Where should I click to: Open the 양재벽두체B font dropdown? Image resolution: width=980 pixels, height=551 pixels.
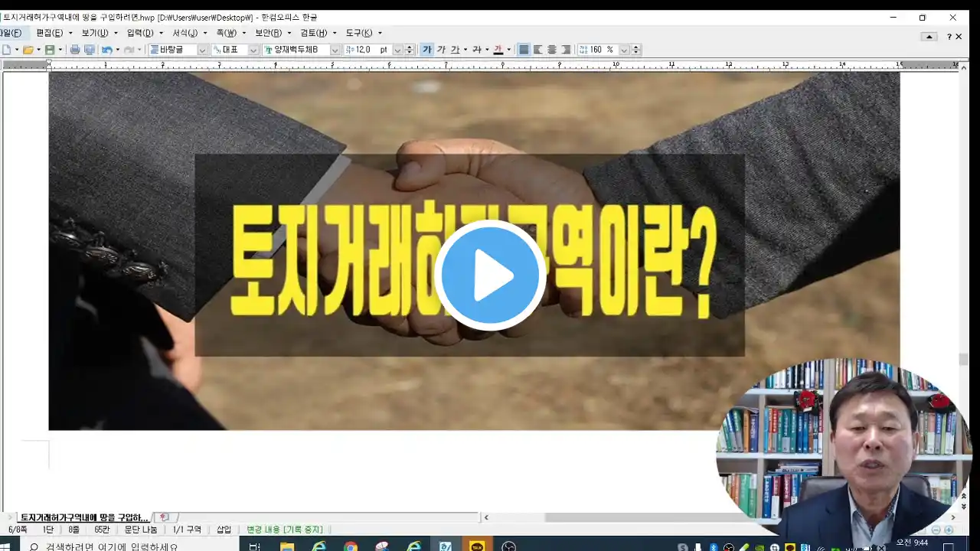click(335, 50)
